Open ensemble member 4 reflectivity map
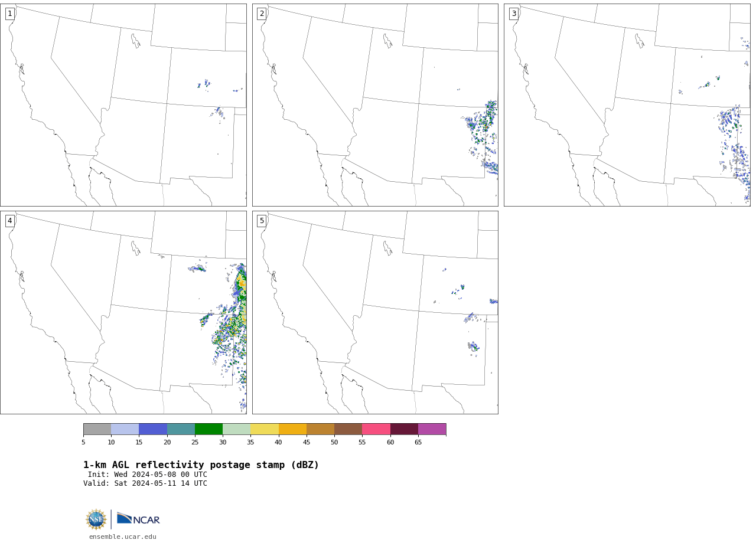This screenshot has width=756, height=543. tap(123, 312)
